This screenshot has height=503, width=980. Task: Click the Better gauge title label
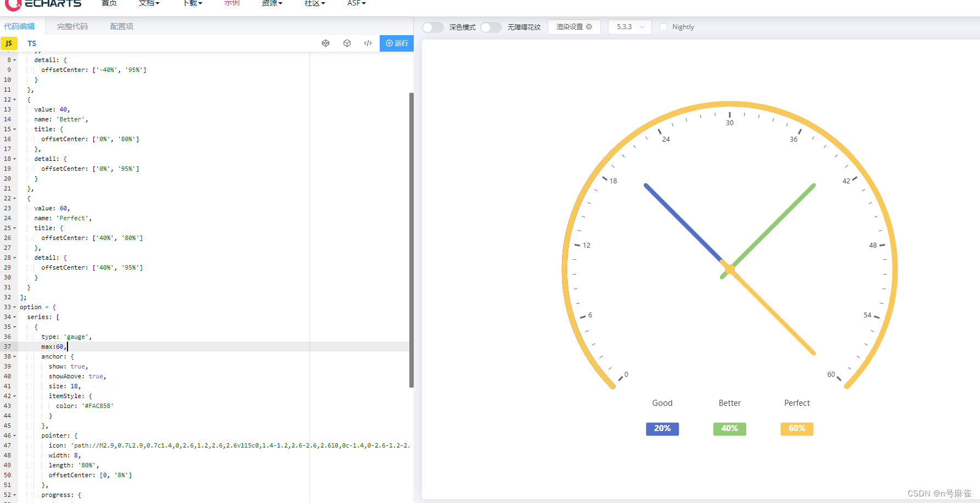pyautogui.click(x=730, y=403)
